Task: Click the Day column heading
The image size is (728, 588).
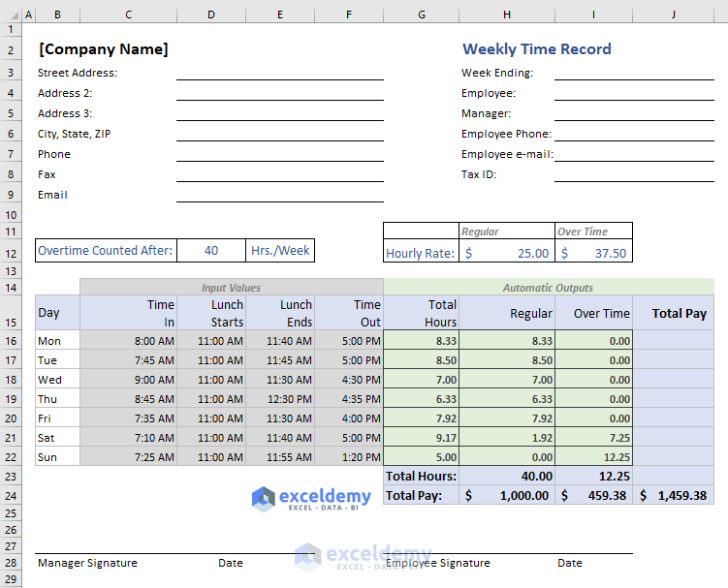Action: (57, 313)
